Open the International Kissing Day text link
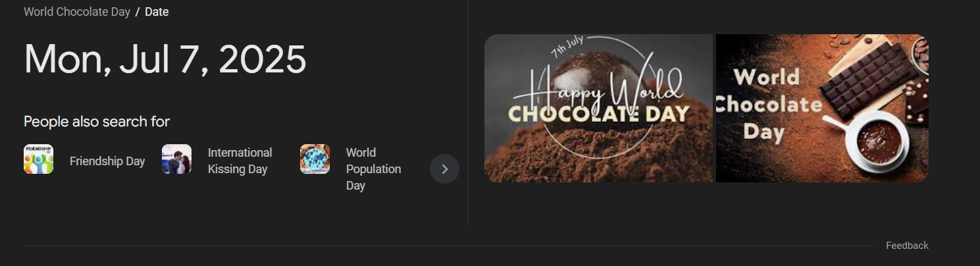 point(240,161)
